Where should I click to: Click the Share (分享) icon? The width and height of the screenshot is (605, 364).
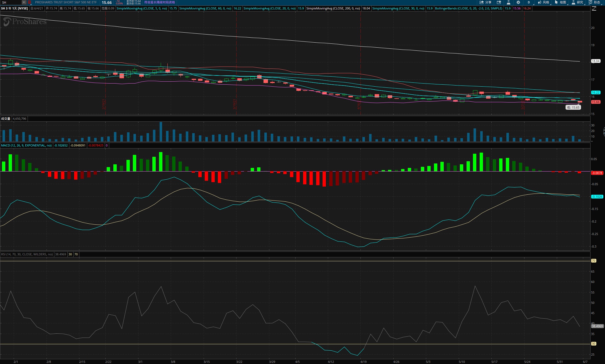(x=485, y=2)
